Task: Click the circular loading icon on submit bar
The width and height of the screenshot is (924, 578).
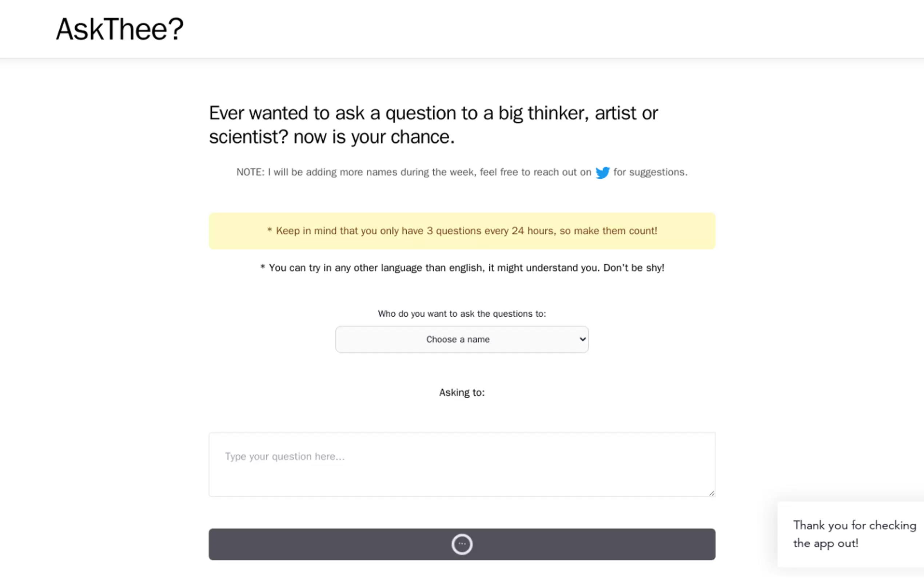Action: click(462, 544)
